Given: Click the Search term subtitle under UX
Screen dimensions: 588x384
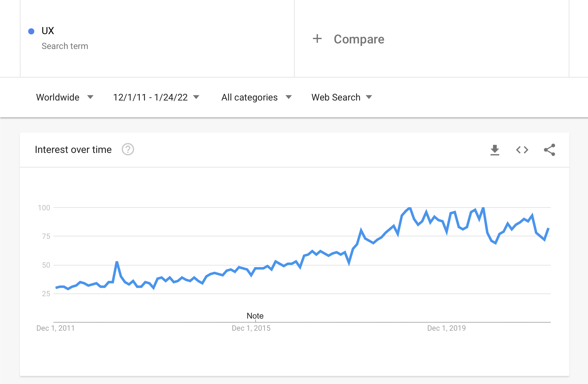Looking at the screenshot, I should [65, 46].
